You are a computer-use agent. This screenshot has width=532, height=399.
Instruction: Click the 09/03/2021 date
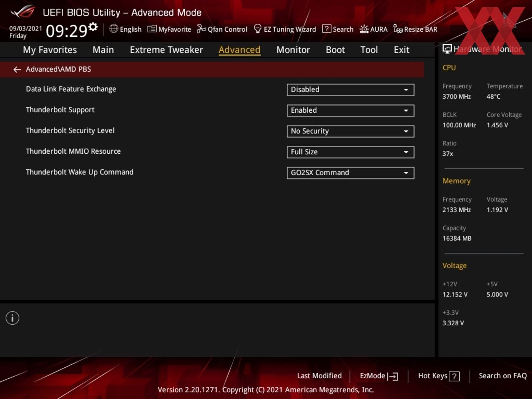tap(25, 29)
